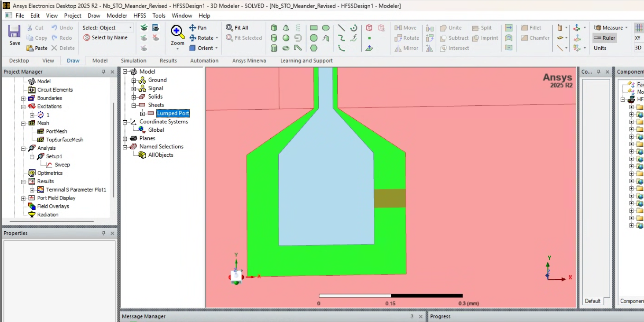
Task: Pin the Project Manager panel
Action: point(104,72)
